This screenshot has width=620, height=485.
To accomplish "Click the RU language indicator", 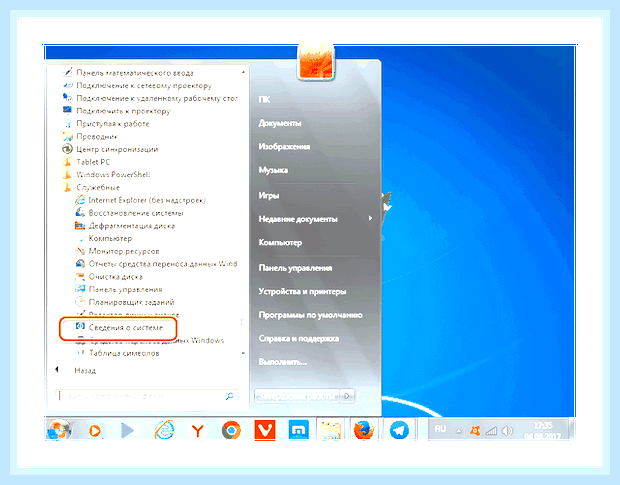I will click(x=440, y=429).
